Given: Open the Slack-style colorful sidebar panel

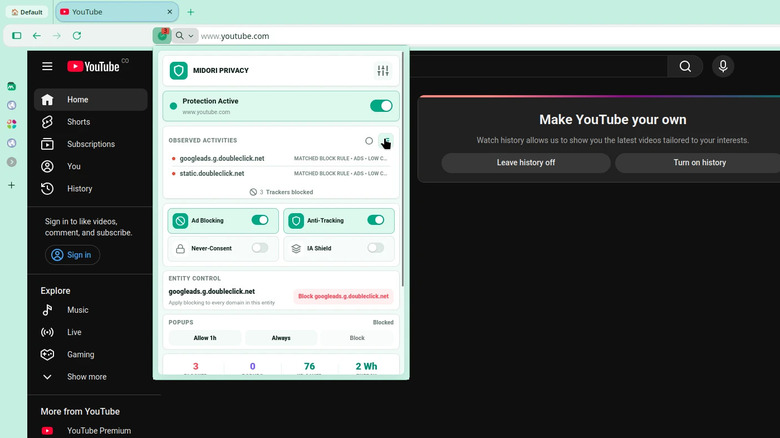Looking at the screenshot, I should click(x=11, y=124).
